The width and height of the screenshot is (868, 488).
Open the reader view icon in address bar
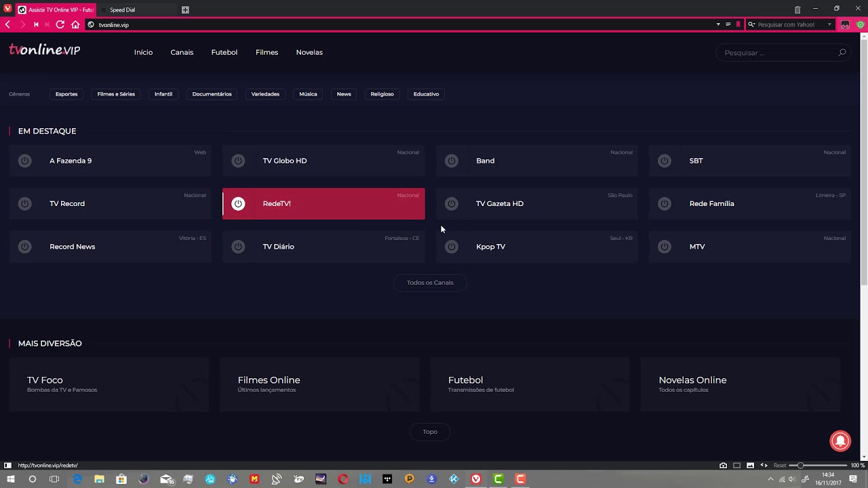point(728,24)
